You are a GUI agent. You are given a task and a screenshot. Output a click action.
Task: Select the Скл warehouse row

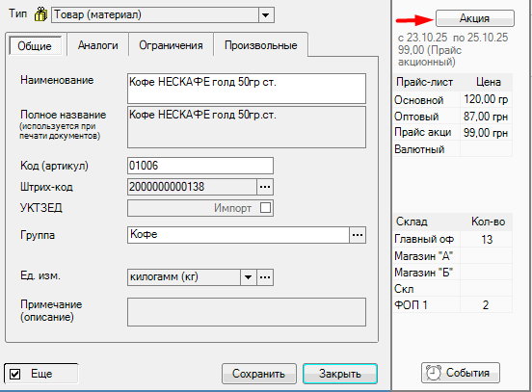453,289
